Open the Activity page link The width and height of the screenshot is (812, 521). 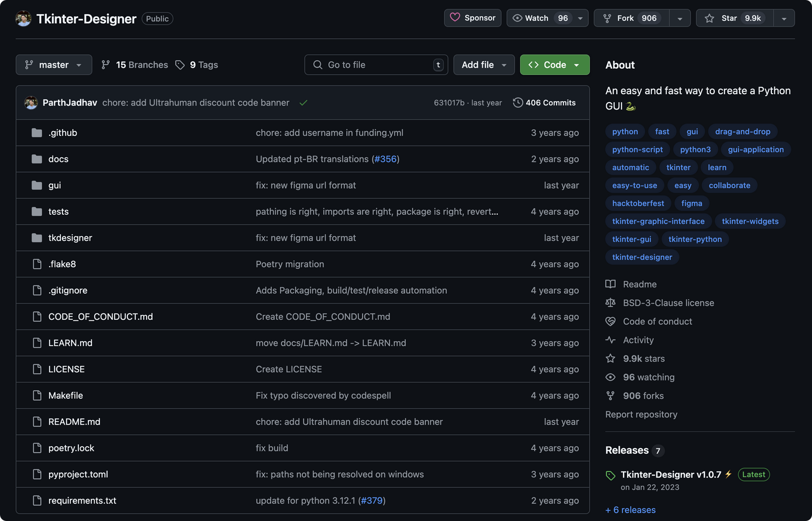click(x=638, y=340)
